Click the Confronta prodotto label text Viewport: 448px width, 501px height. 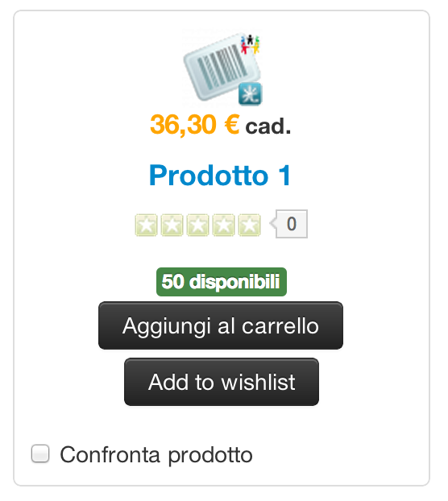tap(156, 455)
